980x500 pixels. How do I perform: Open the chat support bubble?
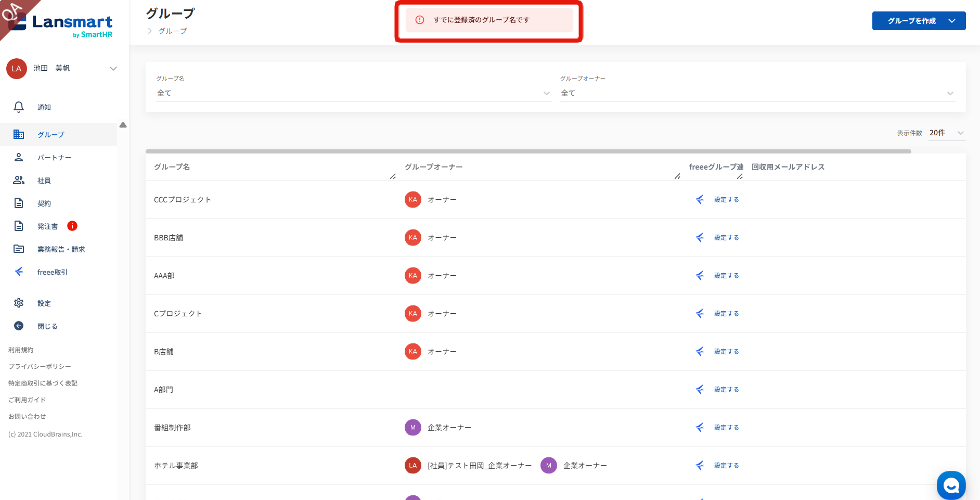pyautogui.click(x=951, y=485)
